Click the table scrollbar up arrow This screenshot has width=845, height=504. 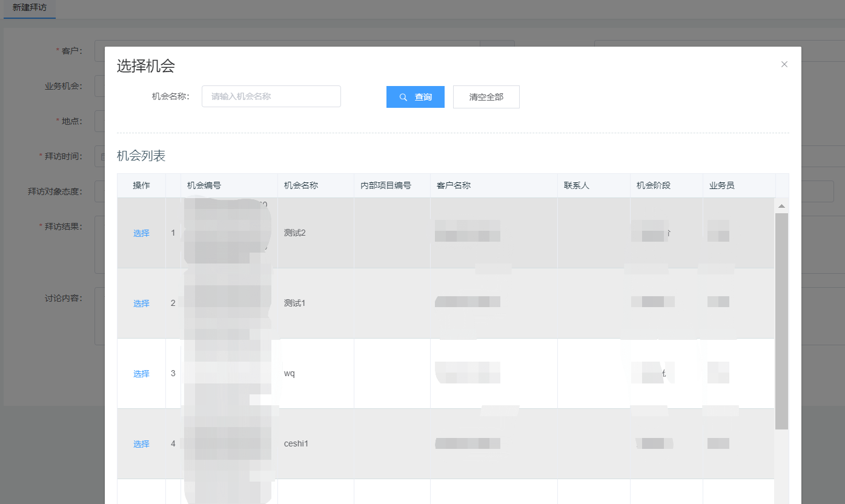[781, 207]
